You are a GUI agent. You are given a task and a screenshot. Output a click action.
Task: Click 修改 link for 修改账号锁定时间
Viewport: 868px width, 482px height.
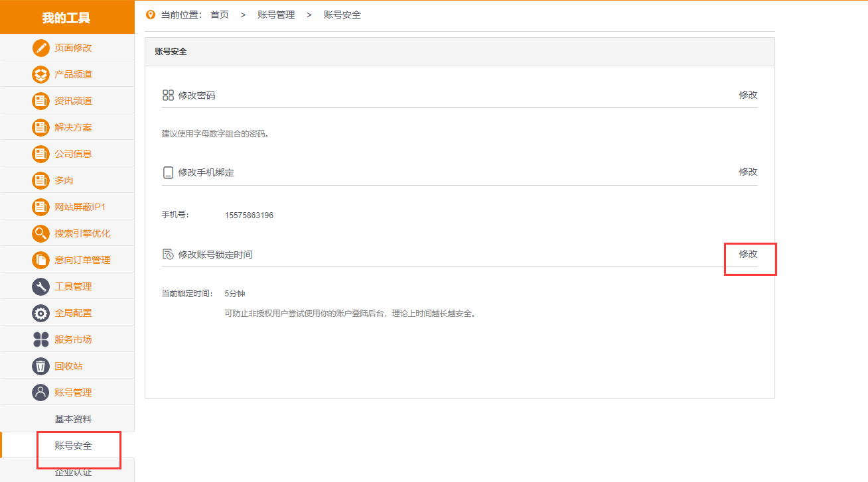click(748, 254)
